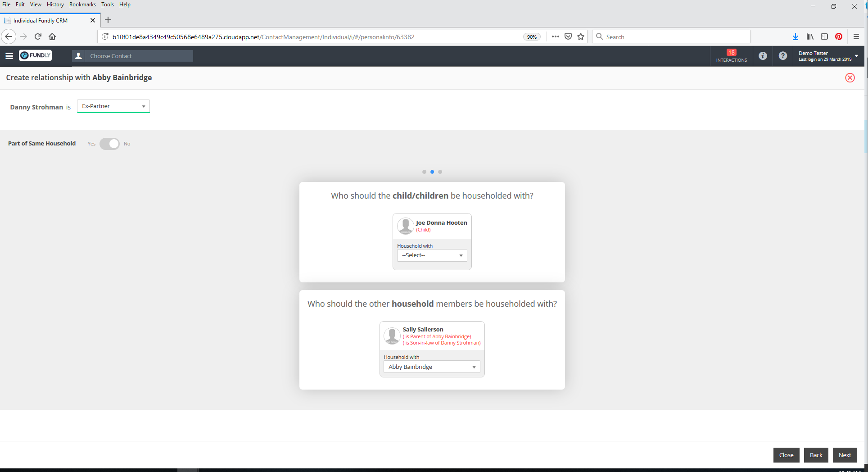Open the Help menu
Viewport: 868px width, 472px height.
pos(125,5)
